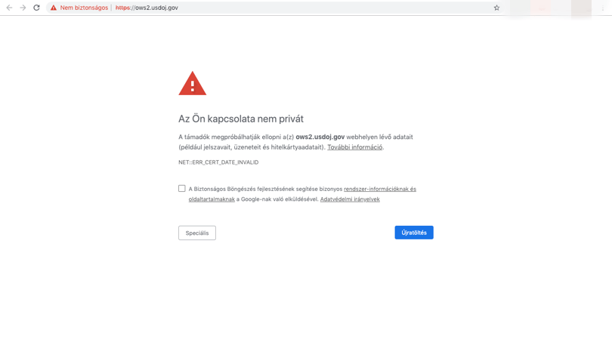Click the ows2.usdoj.gov URL in address bar
Image resolution: width=612 pixels, height=364 pixels.
tap(147, 8)
